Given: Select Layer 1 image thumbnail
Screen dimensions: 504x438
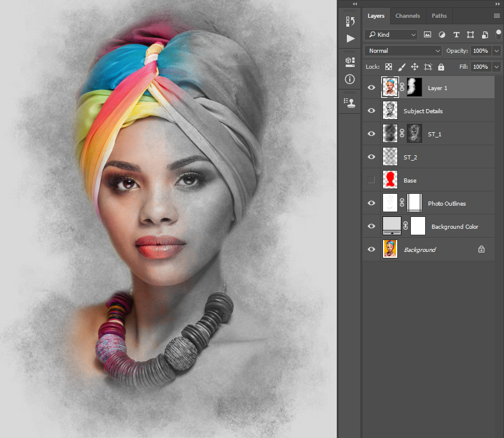Looking at the screenshot, I should pyautogui.click(x=390, y=87).
